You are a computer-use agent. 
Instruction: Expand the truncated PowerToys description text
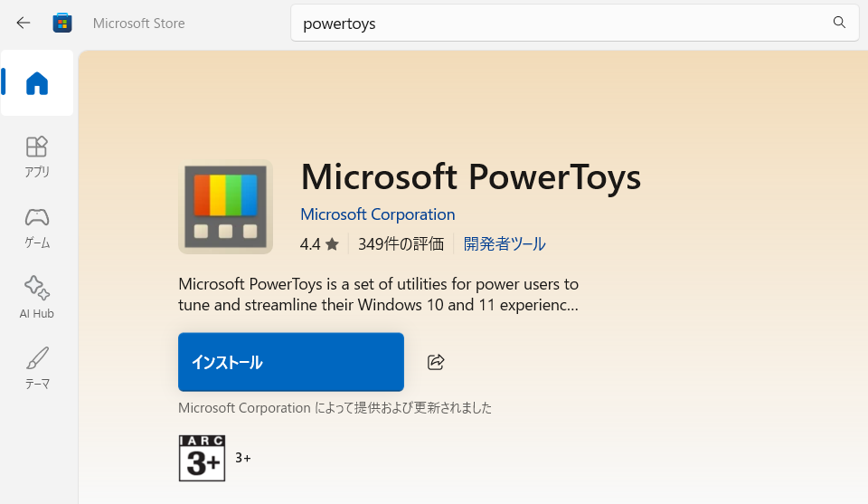click(x=378, y=294)
